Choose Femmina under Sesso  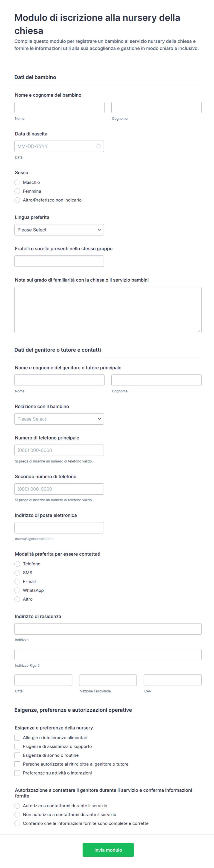click(17, 191)
